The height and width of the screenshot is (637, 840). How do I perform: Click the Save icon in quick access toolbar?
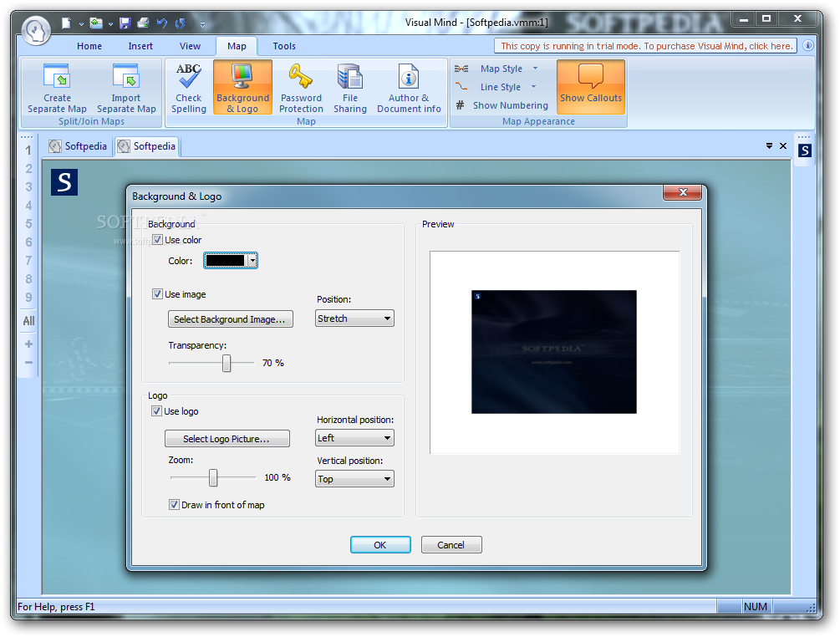tap(125, 23)
